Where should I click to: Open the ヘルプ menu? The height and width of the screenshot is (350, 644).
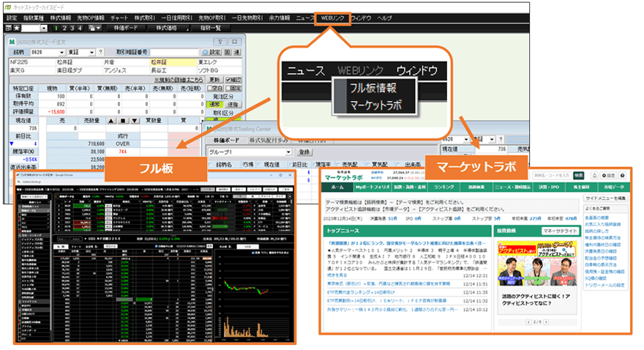pos(384,18)
